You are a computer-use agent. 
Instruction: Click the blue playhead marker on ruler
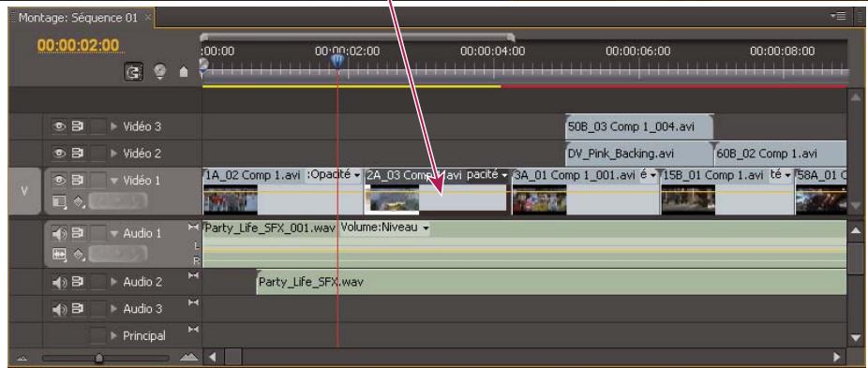pyautogui.click(x=337, y=61)
